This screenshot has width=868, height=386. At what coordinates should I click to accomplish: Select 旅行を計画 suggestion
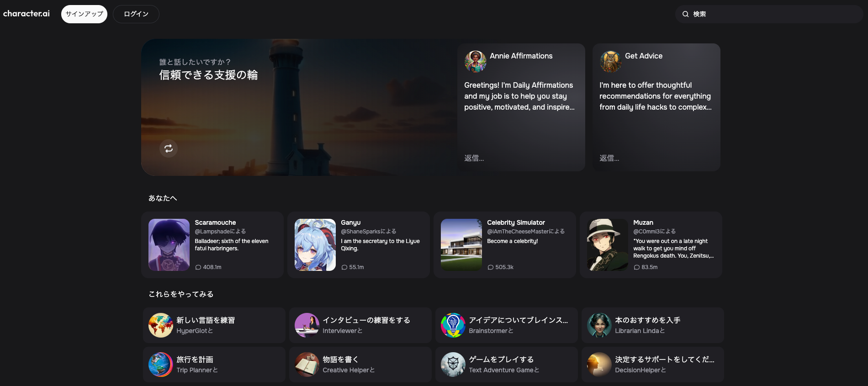[x=214, y=365]
